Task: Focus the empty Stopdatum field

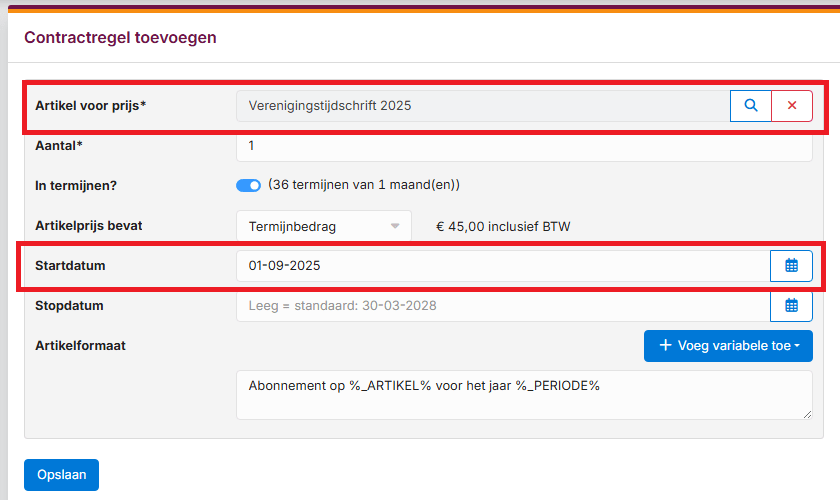Action: (503, 305)
